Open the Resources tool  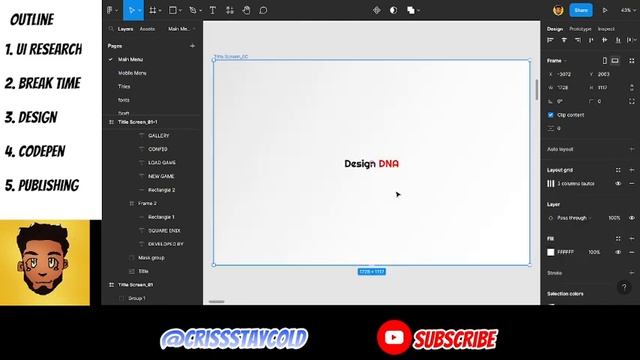[230, 10]
